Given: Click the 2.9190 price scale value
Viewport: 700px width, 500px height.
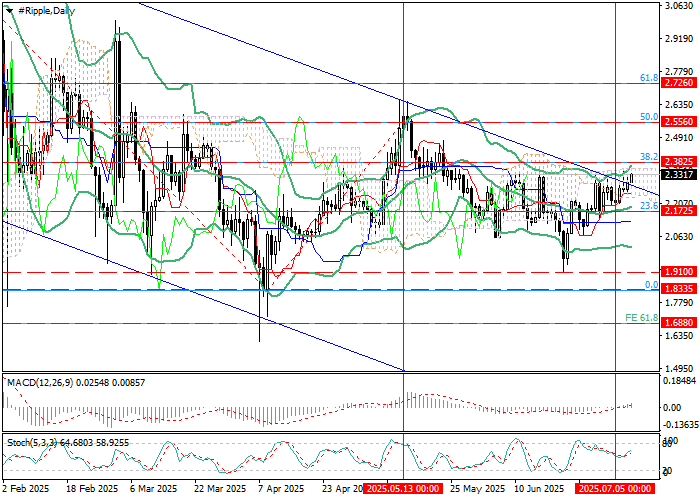Looking at the screenshot, I should pos(679,39).
